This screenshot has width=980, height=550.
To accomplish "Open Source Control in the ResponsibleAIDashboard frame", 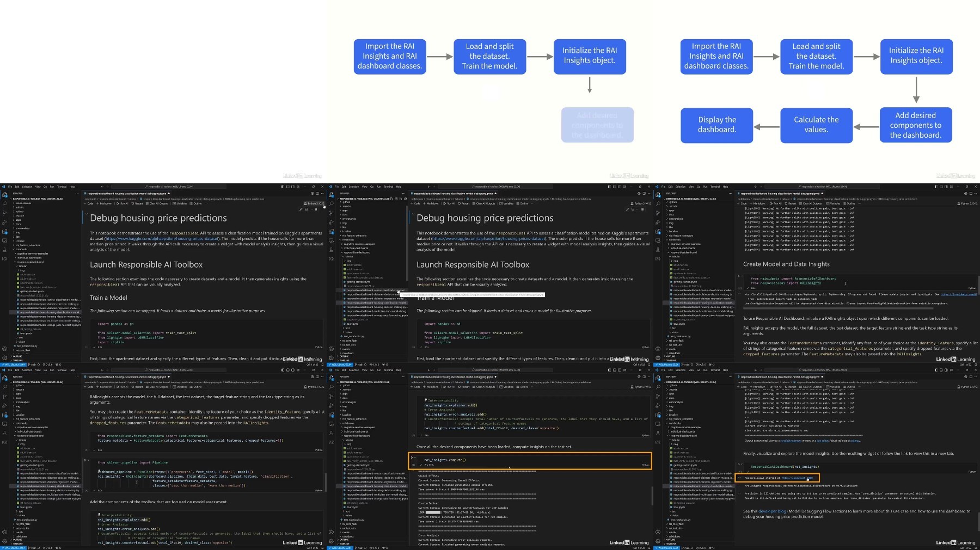I will click(658, 397).
